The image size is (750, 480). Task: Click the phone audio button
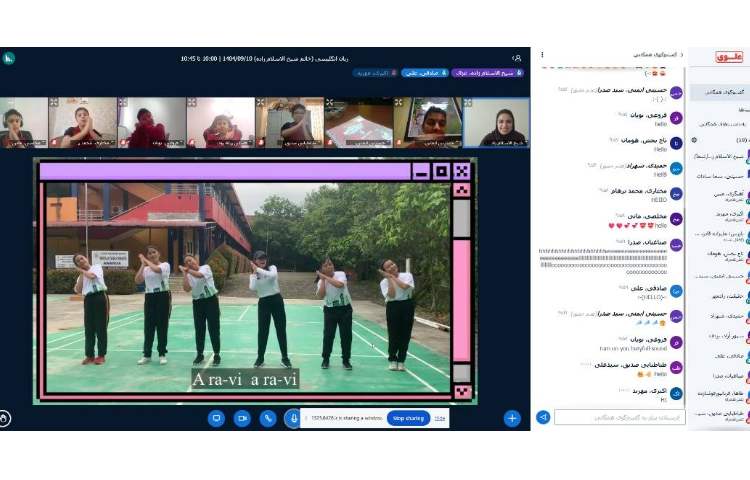(x=268, y=418)
